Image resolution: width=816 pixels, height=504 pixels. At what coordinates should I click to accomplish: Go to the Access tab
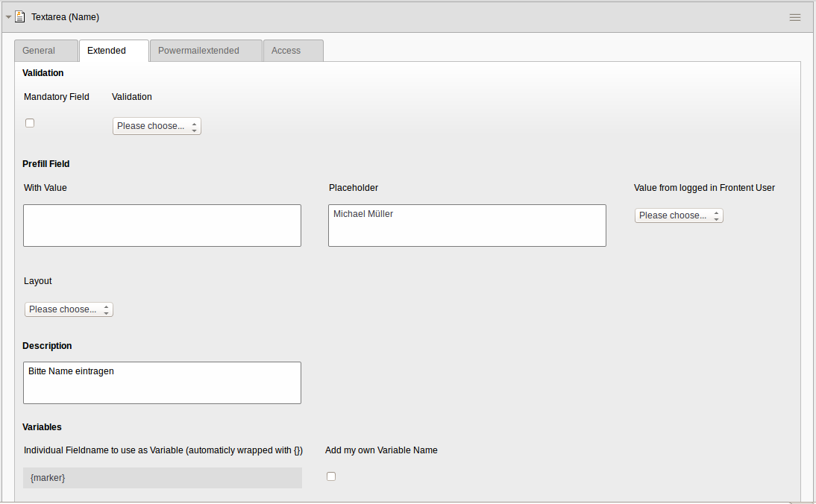click(286, 51)
